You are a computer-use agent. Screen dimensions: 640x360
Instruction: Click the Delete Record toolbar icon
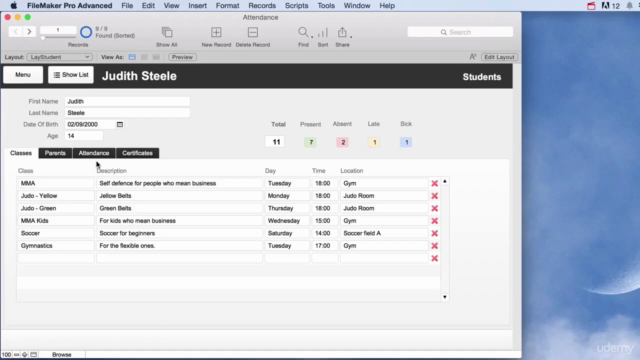(253, 32)
